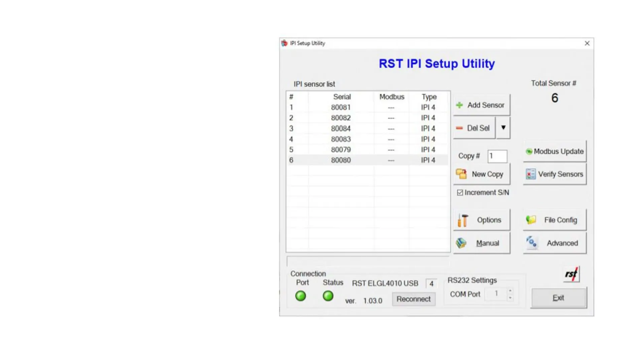The image size is (644, 356).
Task: Click the Serial column header
Action: pos(342,97)
